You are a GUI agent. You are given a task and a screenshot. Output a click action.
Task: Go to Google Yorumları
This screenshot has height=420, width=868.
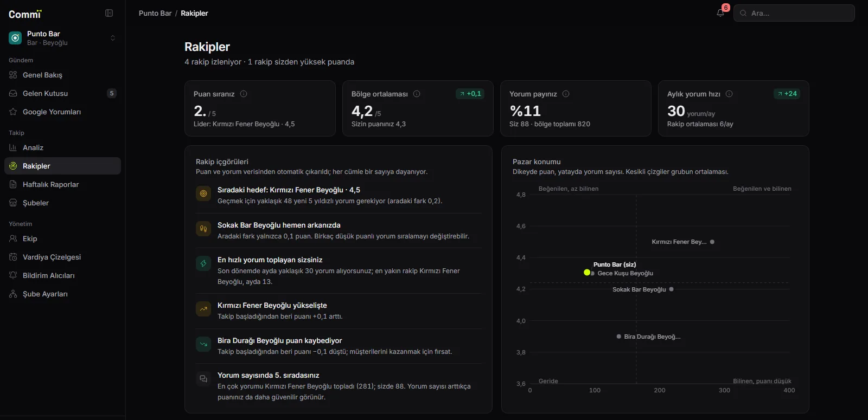(x=62, y=112)
